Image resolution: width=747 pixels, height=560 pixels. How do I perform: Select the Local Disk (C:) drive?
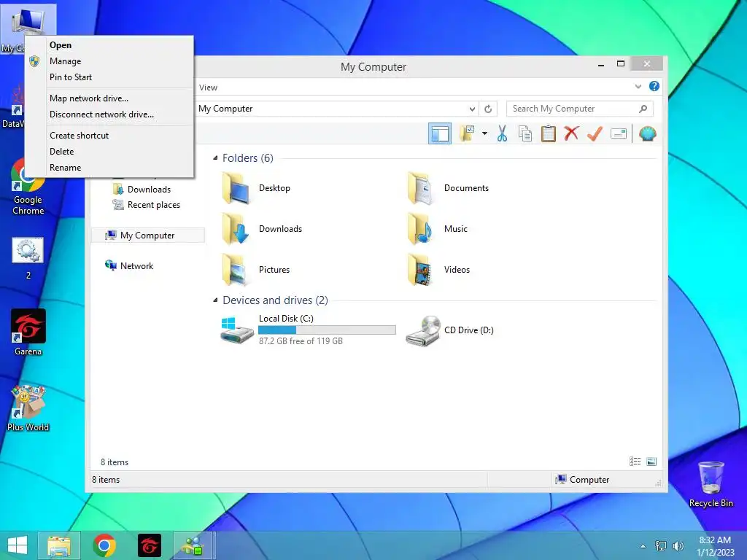(308, 330)
